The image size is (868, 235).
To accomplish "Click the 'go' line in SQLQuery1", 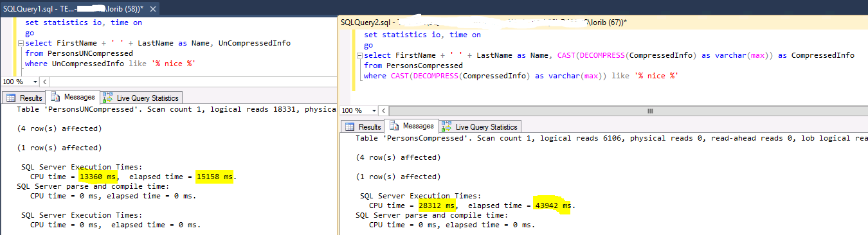I will click(30, 33).
